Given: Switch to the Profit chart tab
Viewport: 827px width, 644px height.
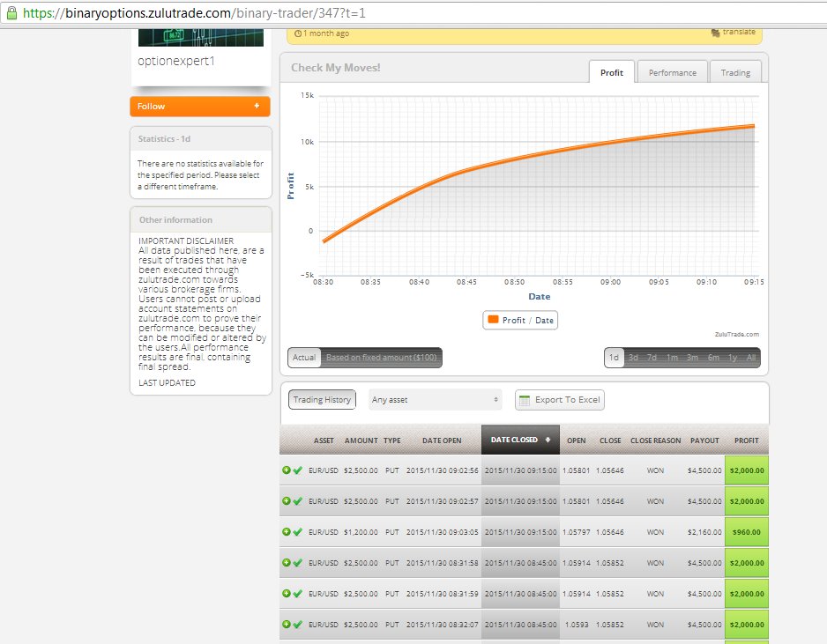Looking at the screenshot, I should point(611,73).
